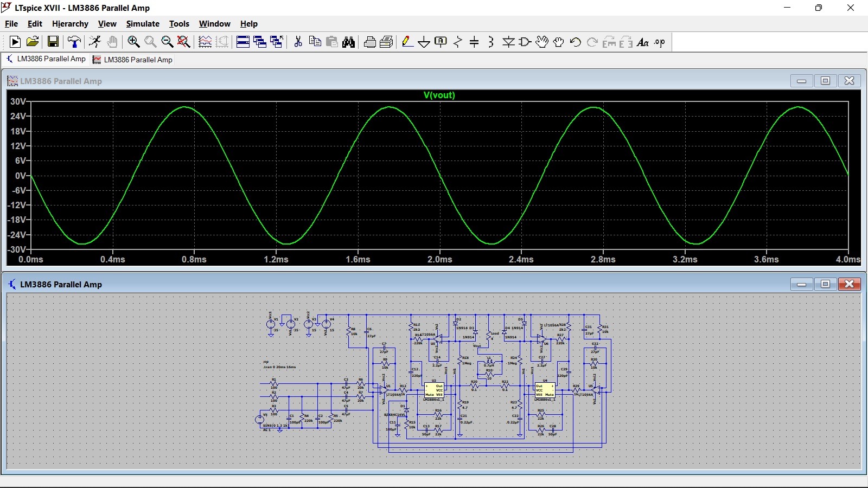This screenshot has height=488, width=868.
Task: Open a file with the folder icon
Action: [x=33, y=42]
